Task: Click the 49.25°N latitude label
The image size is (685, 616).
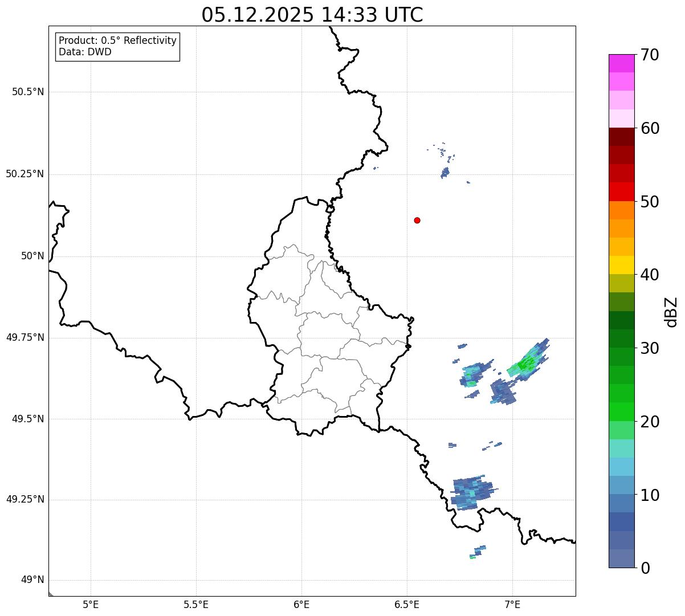Action: [x=25, y=499]
